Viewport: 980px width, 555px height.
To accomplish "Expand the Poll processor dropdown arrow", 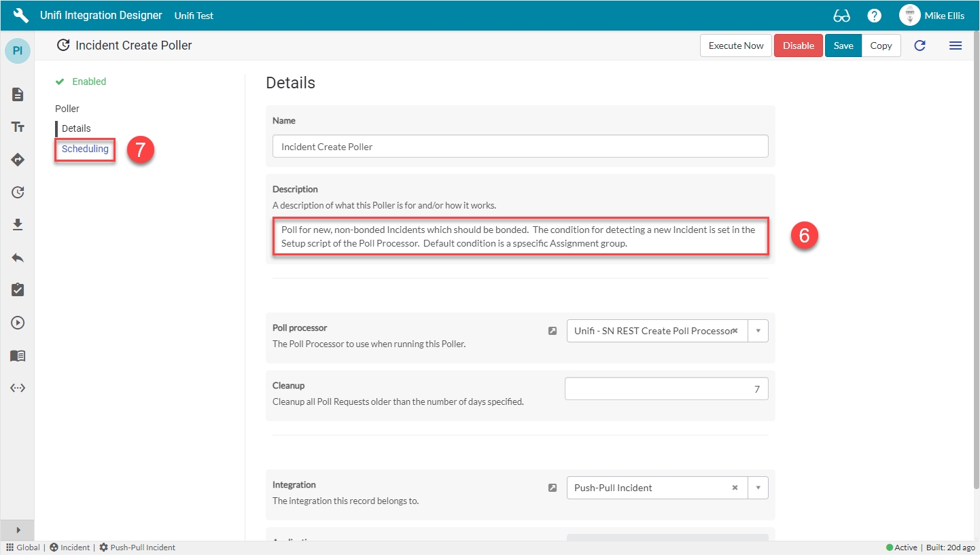I will click(x=758, y=331).
